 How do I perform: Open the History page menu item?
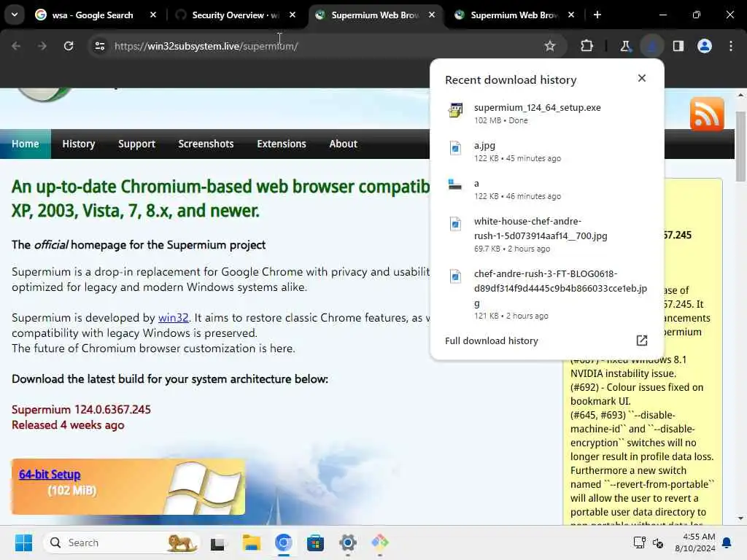tap(79, 144)
